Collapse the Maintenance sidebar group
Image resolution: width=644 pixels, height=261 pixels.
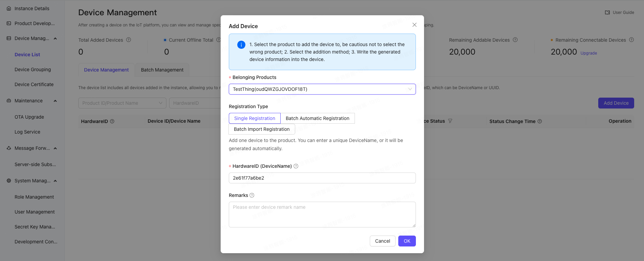click(55, 101)
